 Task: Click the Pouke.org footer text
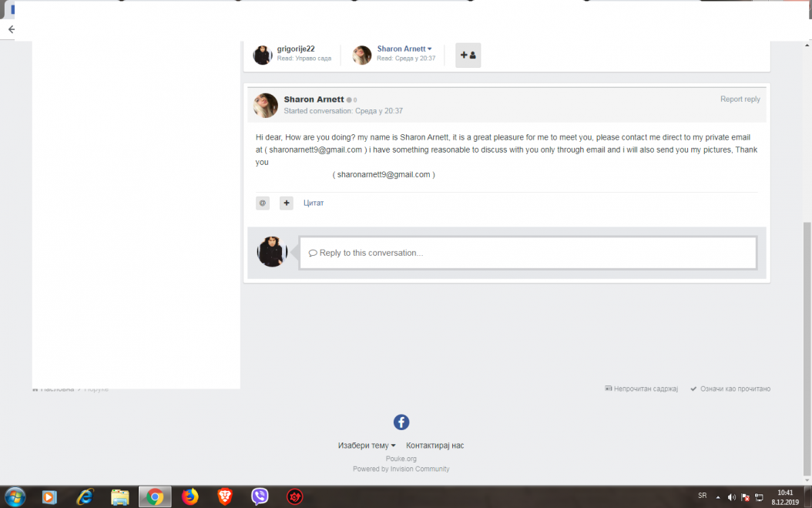click(x=401, y=459)
